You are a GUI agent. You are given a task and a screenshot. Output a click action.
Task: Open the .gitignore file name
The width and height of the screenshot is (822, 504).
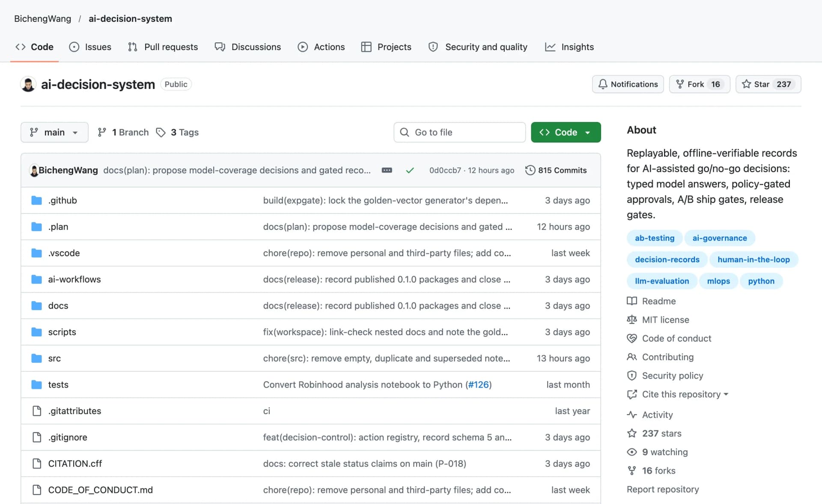pos(68,437)
